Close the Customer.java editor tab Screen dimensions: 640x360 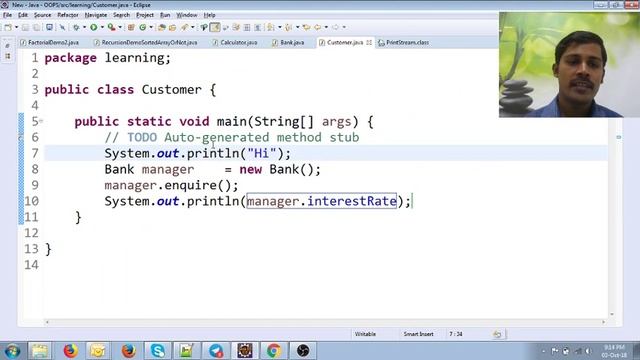(369, 42)
